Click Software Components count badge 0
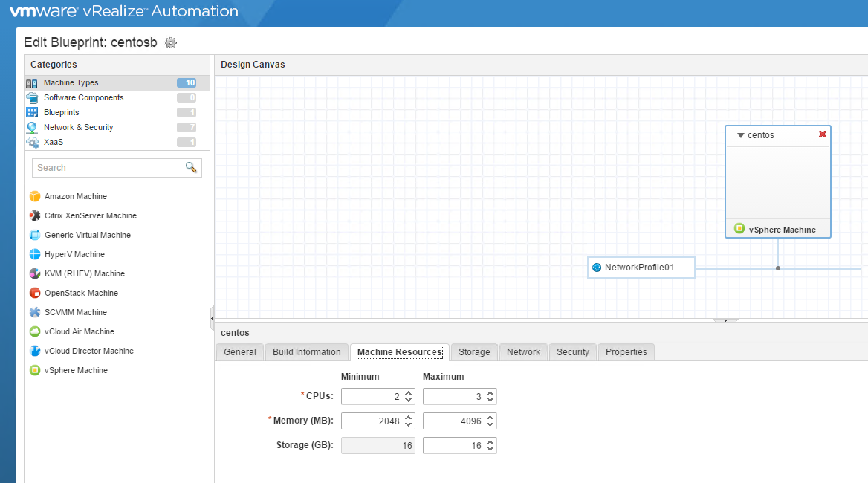Screen dimensions: 868x483 (x=187, y=97)
